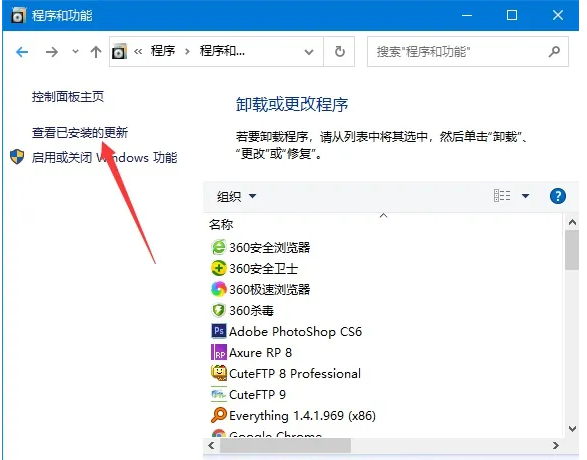Click the 程序和... breadcrumb segment

[222, 51]
